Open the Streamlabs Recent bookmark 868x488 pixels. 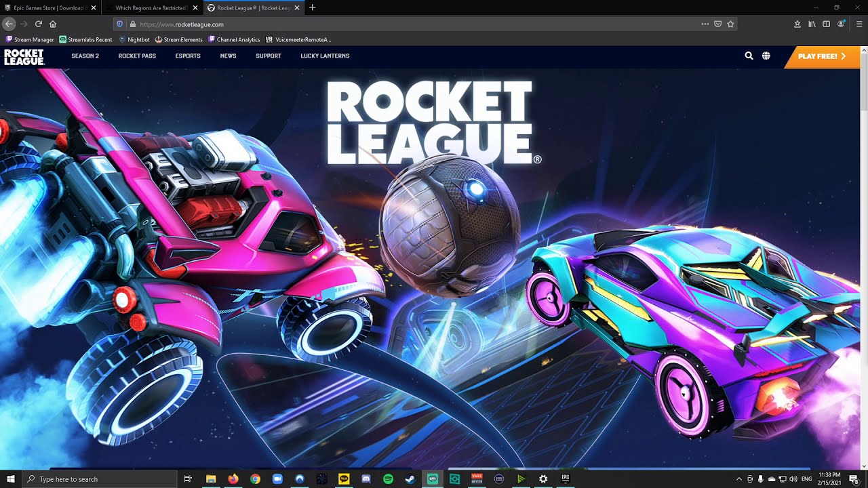pyautogui.click(x=86, y=39)
